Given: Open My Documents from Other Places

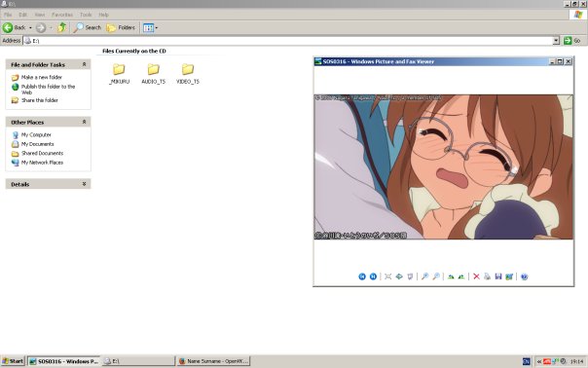Looking at the screenshot, I should [38, 144].
